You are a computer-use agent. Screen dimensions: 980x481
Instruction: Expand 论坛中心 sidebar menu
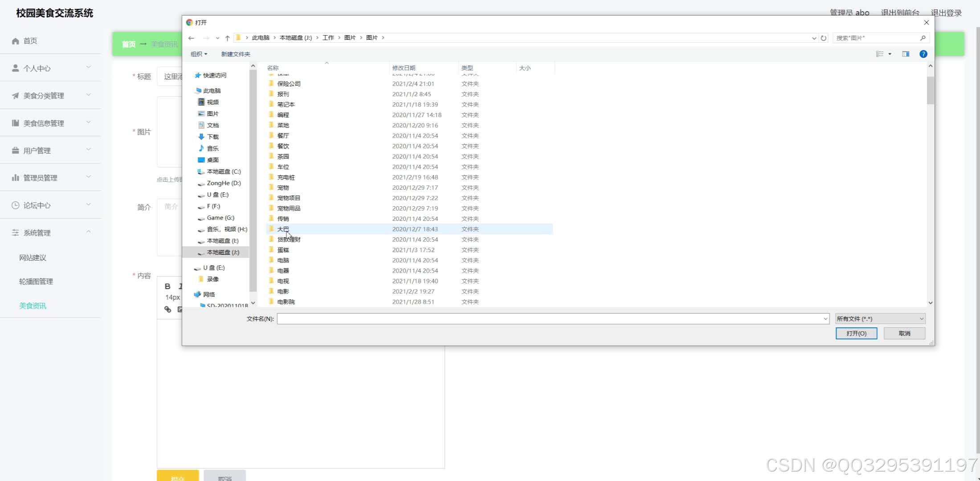tap(51, 205)
